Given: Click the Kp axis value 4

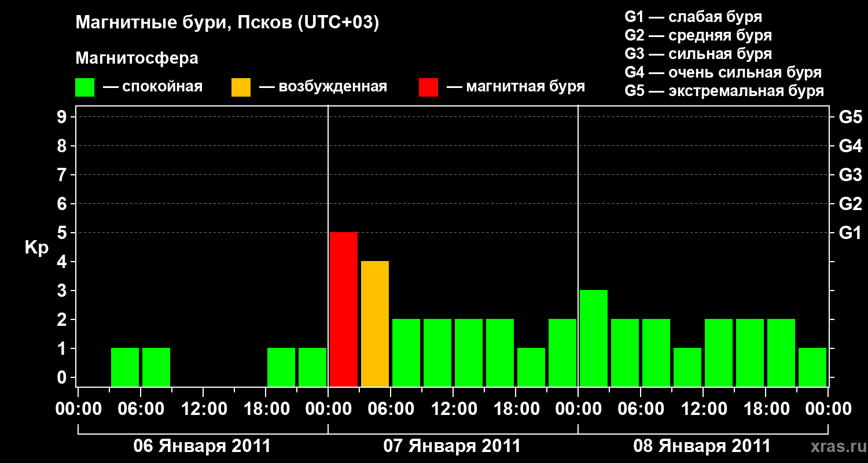Looking at the screenshot, I should [x=62, y=262].
